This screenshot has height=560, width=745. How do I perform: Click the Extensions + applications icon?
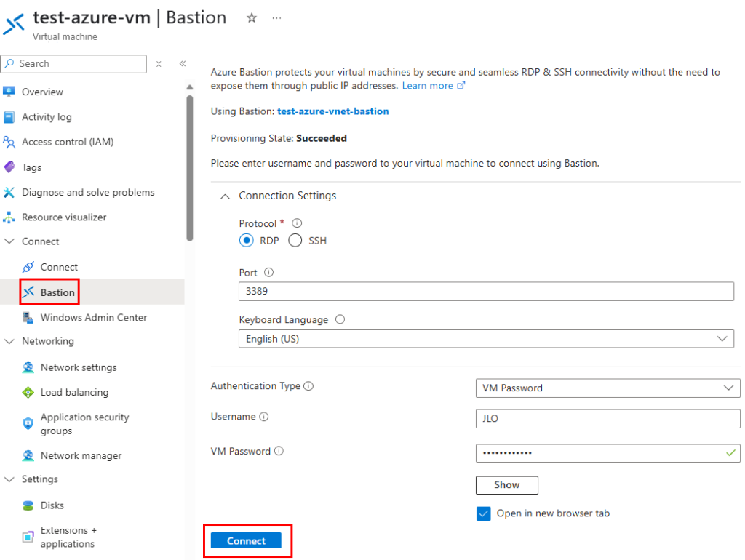coord(28,537)
